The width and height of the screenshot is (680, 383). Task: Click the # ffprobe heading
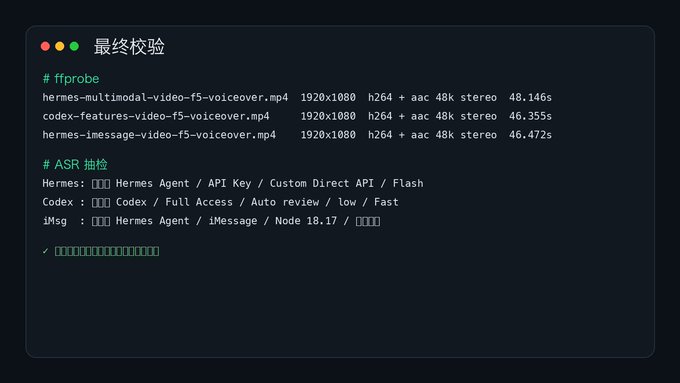71,79
